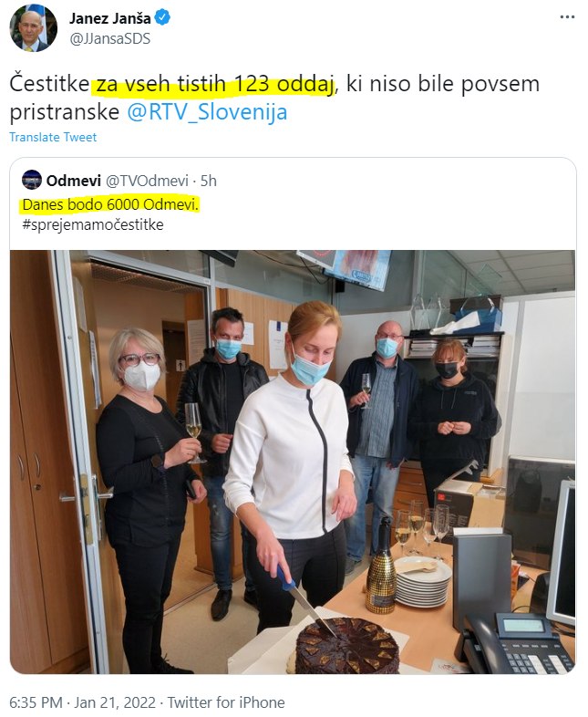This screenshot has width=588, height=717.
Task: Click the Translate Tweet link
Action: click(53, 137)
